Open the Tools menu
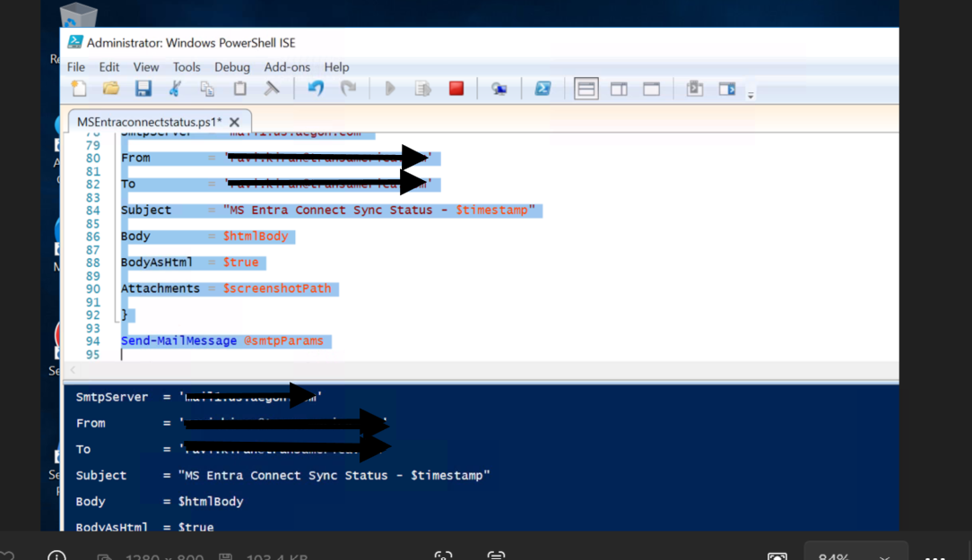 [x=187, y=67]
